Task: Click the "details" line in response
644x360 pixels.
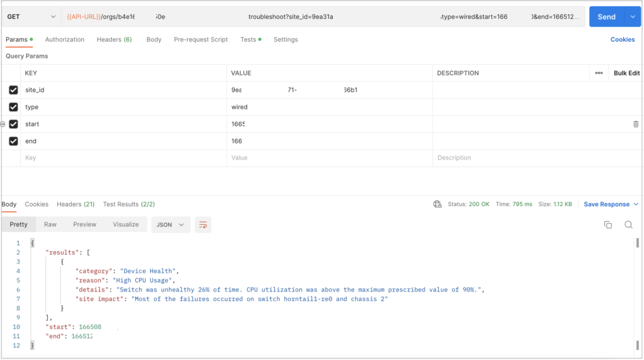Action: (x=280, y=290)
